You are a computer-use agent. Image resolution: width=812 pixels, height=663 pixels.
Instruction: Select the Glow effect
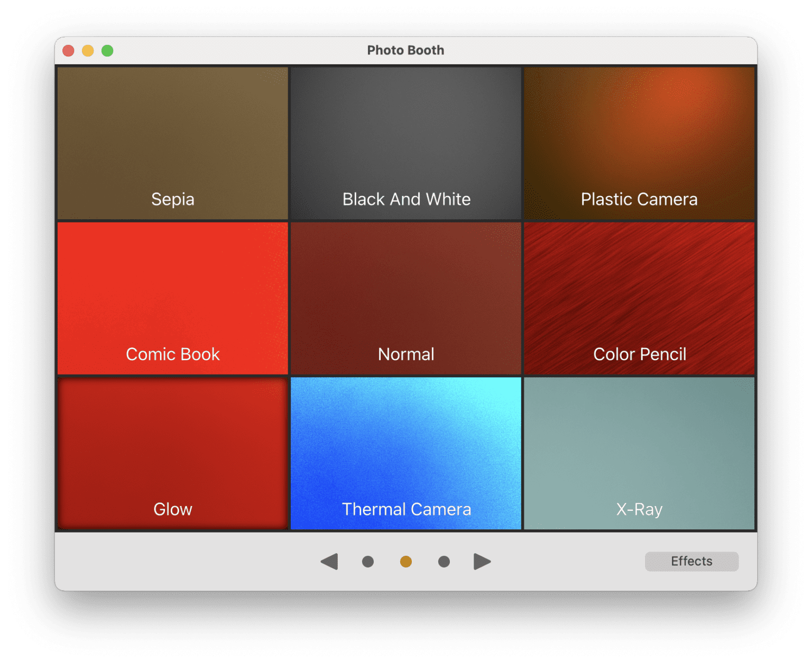click(172, 453)
